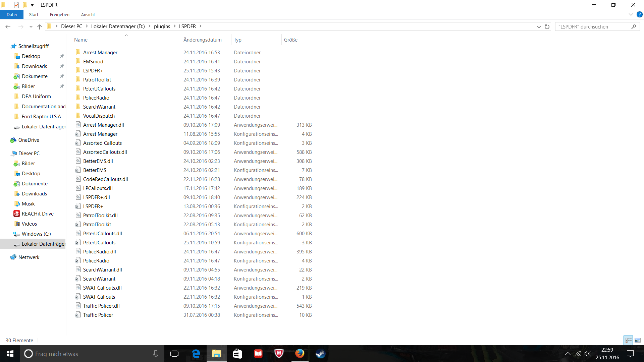The image size is (644, 362).
Task: Click the properties checkmark quick access icon
Action: [16, 5]
